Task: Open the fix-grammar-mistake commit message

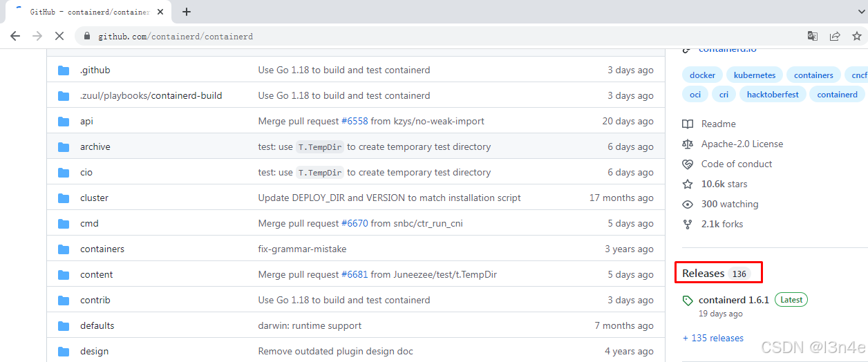Action: pyautogui.click(x=302, y=249)
